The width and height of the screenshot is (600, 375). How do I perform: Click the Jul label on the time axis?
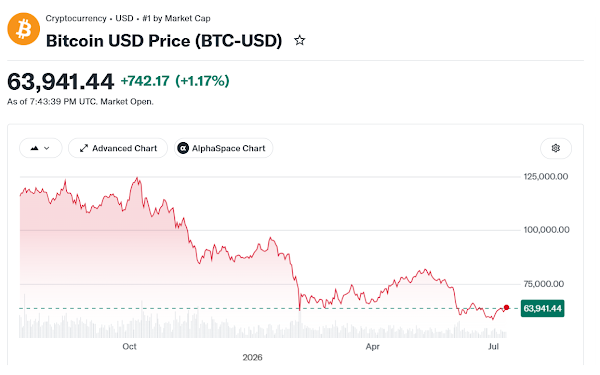point(493,346)
